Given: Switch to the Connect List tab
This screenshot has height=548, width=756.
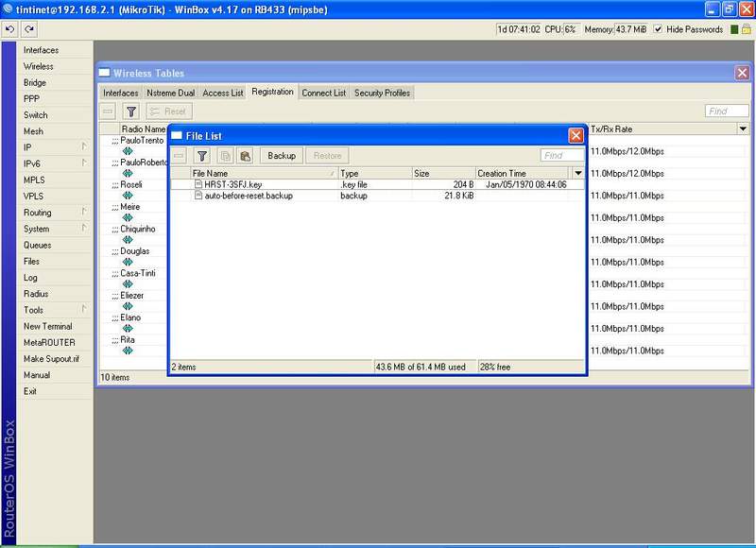Looking at the screenshot, I should [323, 93].
